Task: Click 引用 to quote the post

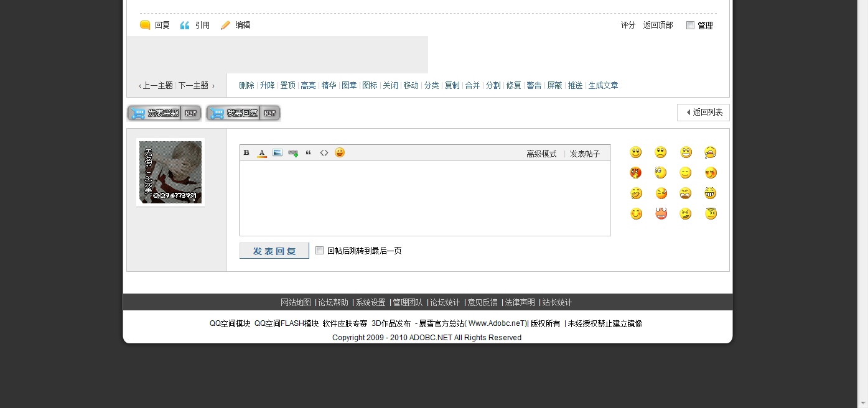Action: tap(202, 25)
